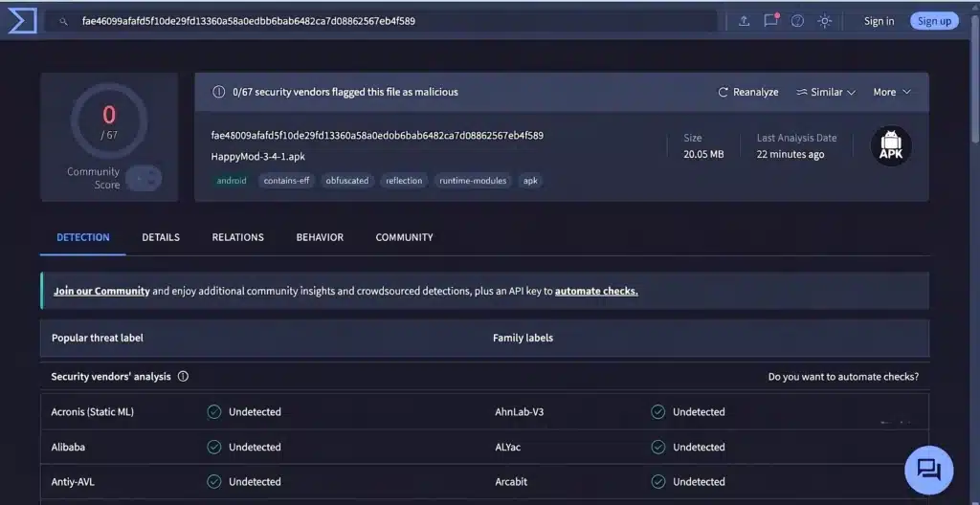Click the Antiy-AVL vendor name

pyautogui.click(x=73, y=482)
